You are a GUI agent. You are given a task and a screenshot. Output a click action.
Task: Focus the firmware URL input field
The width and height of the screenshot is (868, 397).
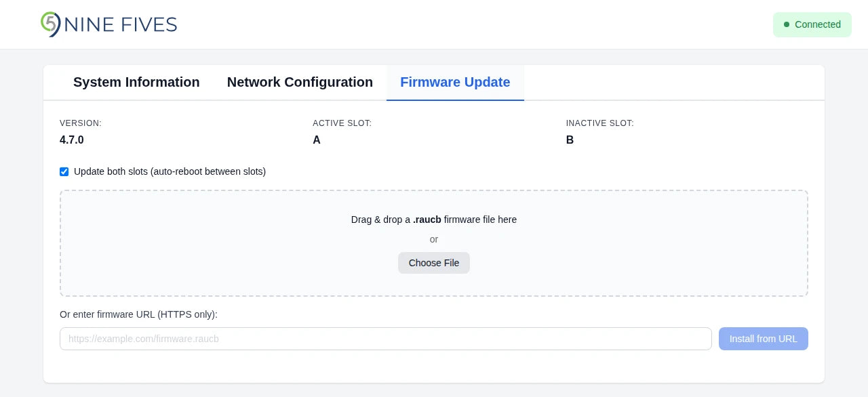coord(386,339)
